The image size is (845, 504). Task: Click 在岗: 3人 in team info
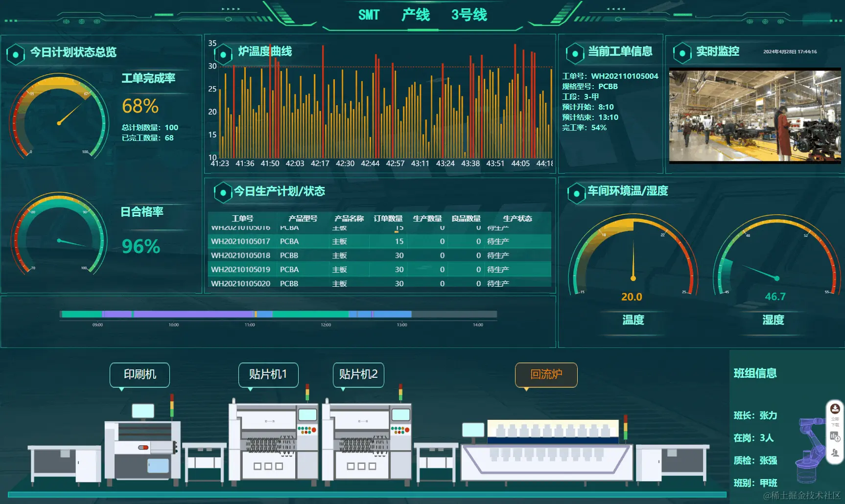point(753,438)
